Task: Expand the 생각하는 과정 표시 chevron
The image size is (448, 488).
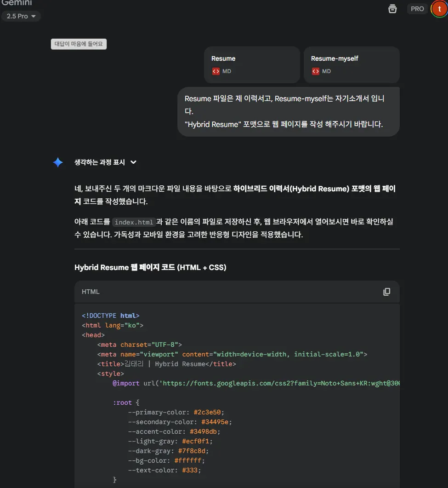Action: pos(133,162)
